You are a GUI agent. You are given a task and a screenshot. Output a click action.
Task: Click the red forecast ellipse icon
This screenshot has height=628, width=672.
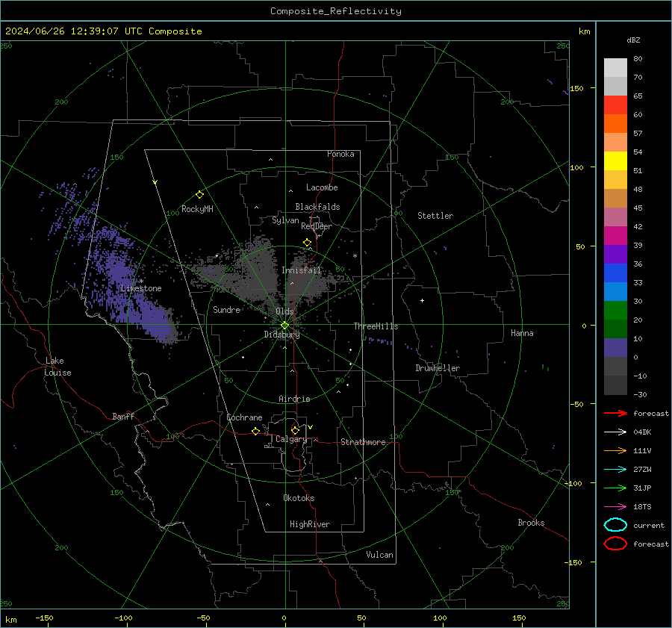615,544
